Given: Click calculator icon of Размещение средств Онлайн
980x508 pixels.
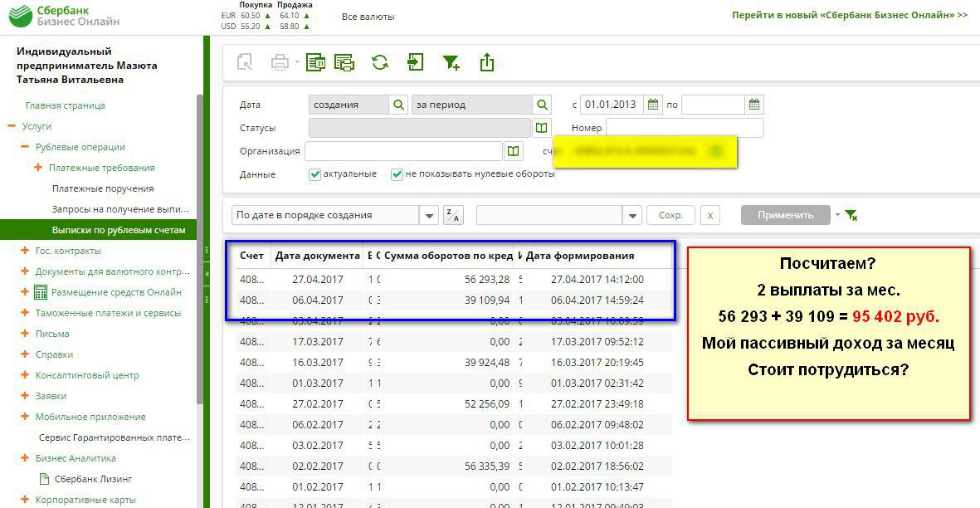Looking at the screenshot, I should click(41, 292).
